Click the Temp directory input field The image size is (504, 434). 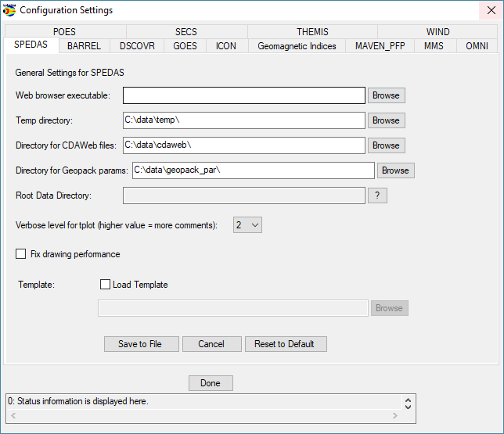tap(243, 120)
